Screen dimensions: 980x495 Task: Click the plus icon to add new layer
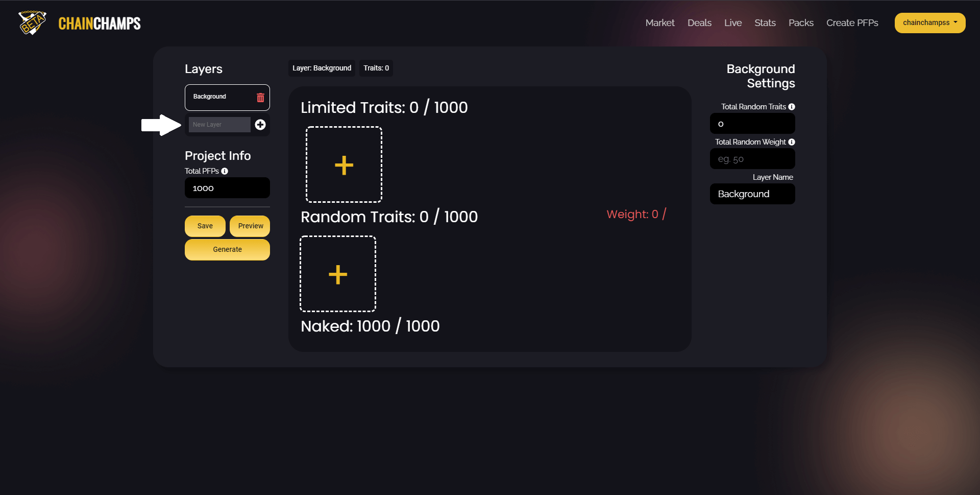coord(260,125)
